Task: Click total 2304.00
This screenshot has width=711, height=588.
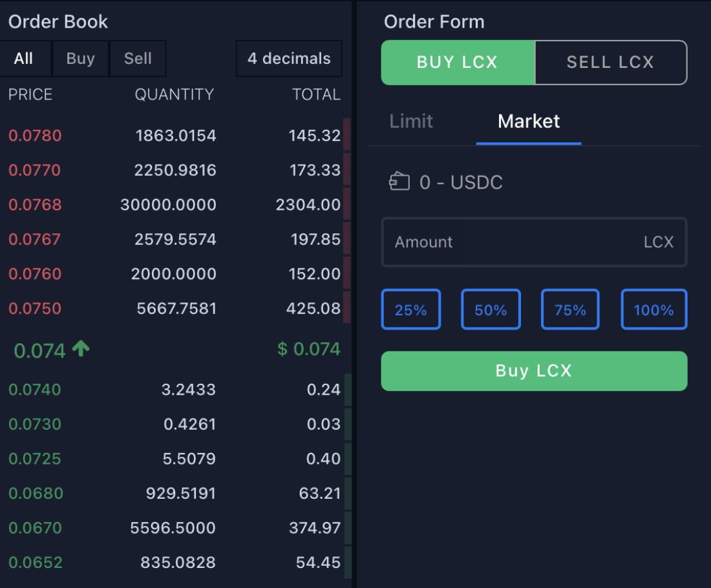Action: tap(308, 204)
